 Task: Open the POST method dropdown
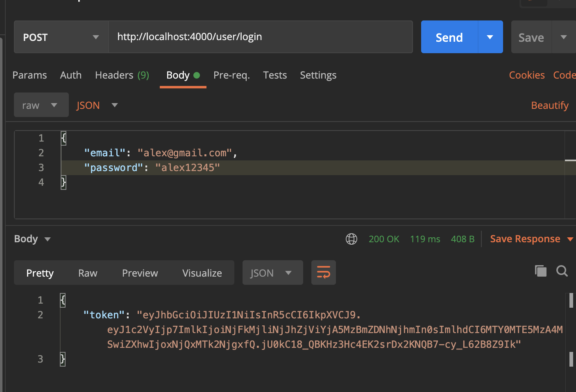(x=61, y=37)
